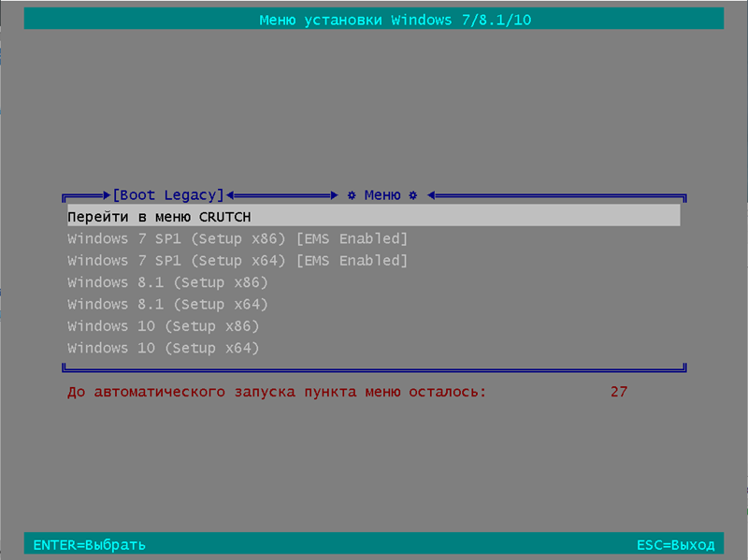Select Windows 8.1 (Setup x86)
Image resolution: width=748 pixels, height=560 pixels.
pyautogui.click(x=167, y=282)
